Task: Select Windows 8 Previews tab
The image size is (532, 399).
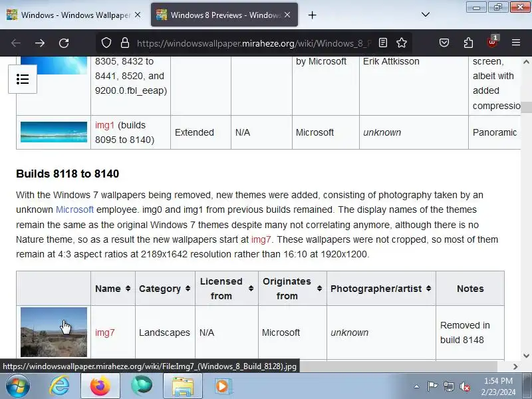Action: 224,15
